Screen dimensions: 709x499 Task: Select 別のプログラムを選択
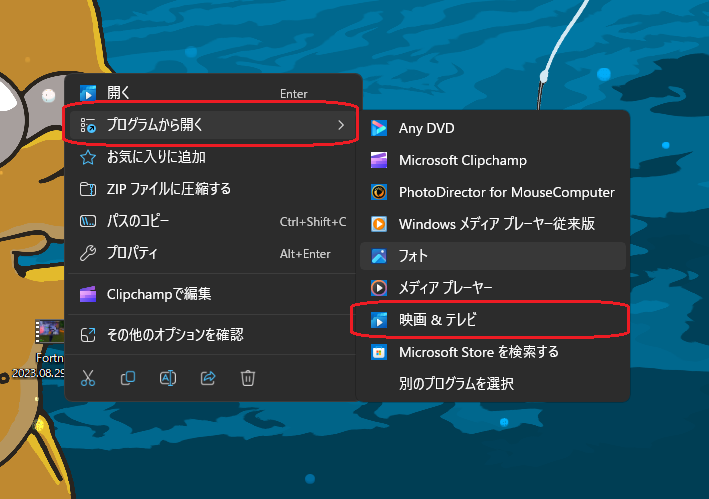click(493, 384)
